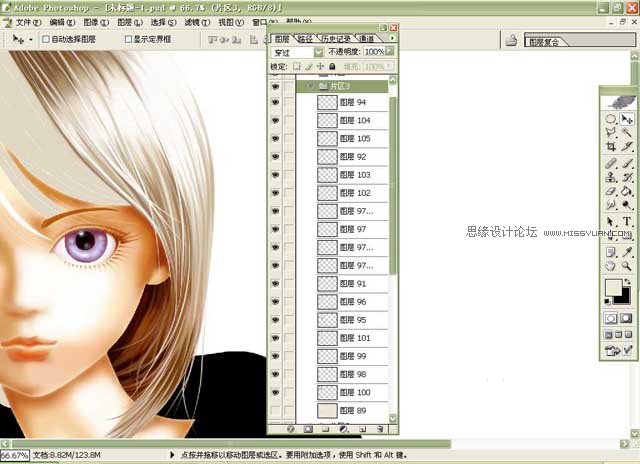Select the Healing Brush tool

click(611, 163)
